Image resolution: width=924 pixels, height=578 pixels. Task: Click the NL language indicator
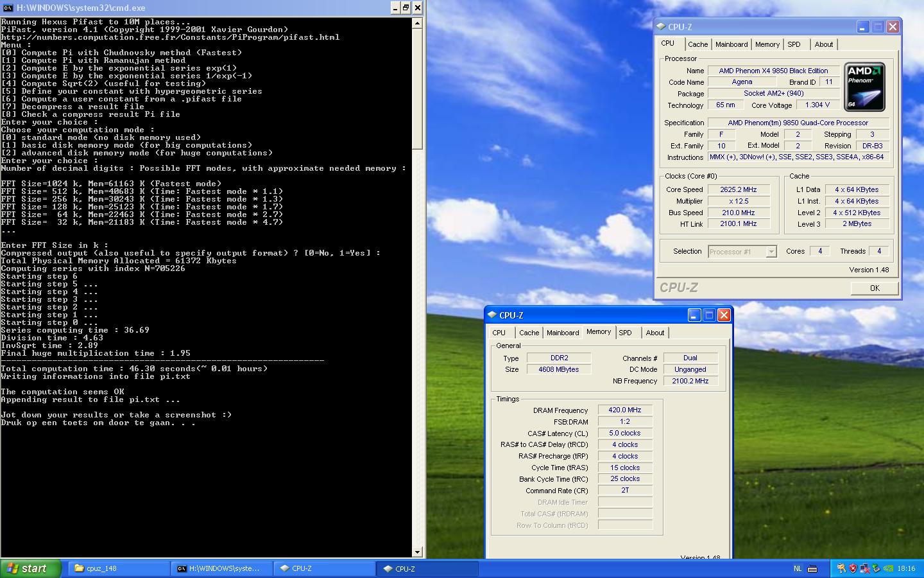coord(798,568)
